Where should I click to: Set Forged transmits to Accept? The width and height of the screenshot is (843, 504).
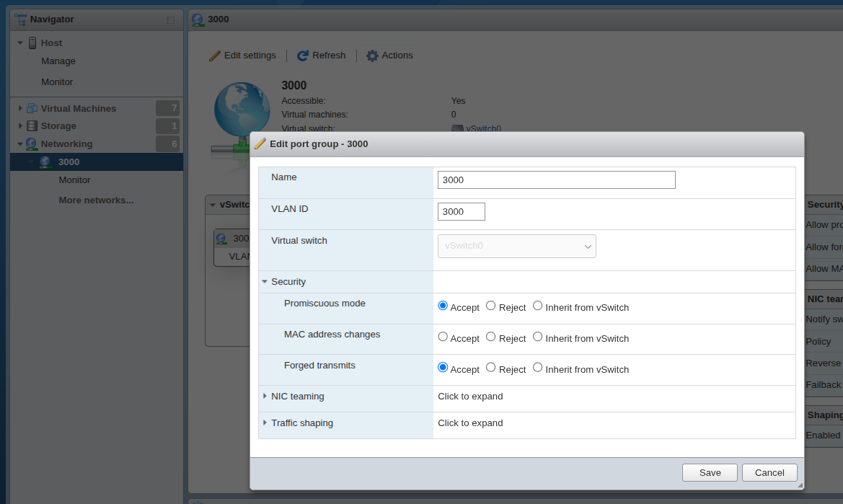pyautogui.click(x=443, y=368)
